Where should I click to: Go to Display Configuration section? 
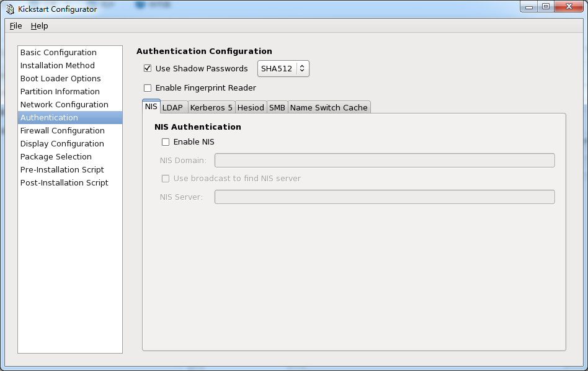click(70, 144)
